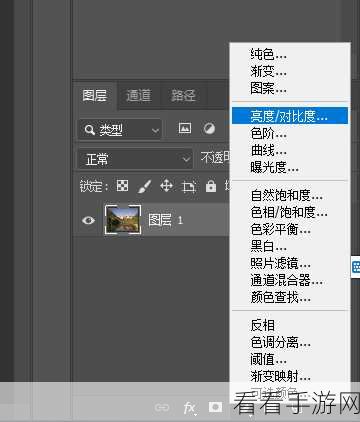Choose 颜色查找... from the menu
The width and height of the screenshot is (360, 422).
290,297
